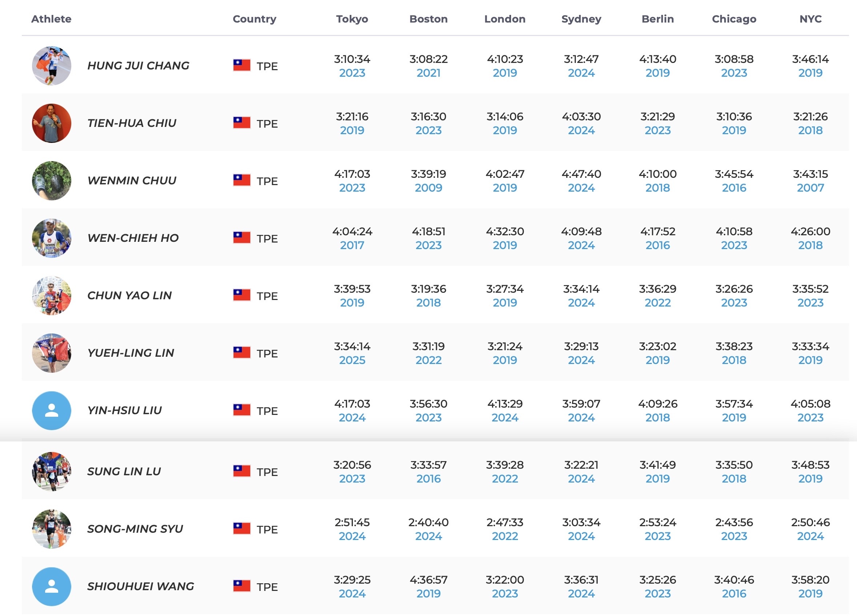Click Wen-Chieh Ho's 2016 Berlin year link
This screenshot has width=857, height=616.
pyautogui.click(x=658, y=245)
